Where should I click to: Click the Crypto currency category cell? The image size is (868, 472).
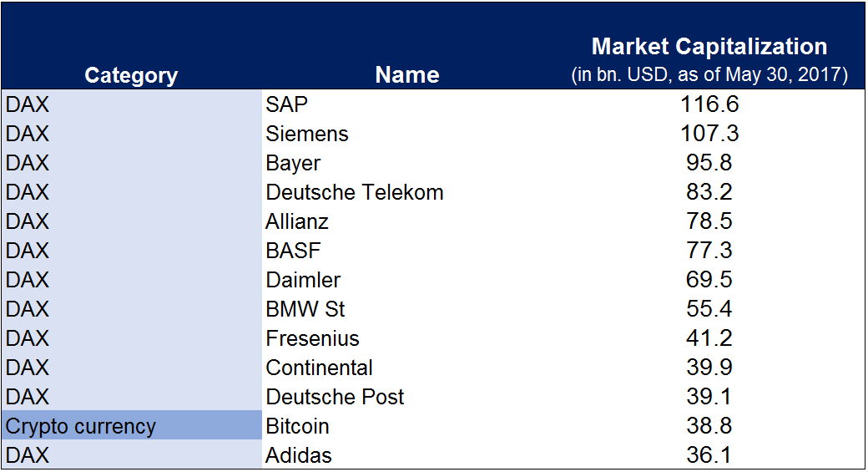coord(81,426)
